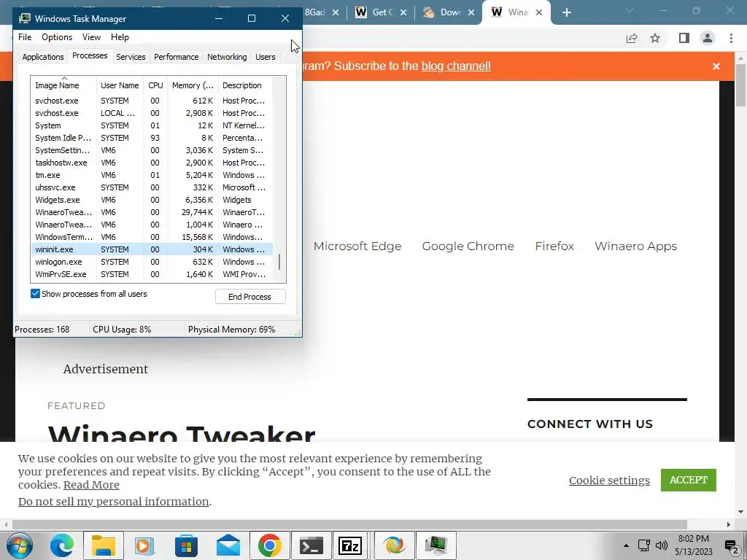Switch to the Applications tab
The image size is (747, 560).
(x=43, y=57)
